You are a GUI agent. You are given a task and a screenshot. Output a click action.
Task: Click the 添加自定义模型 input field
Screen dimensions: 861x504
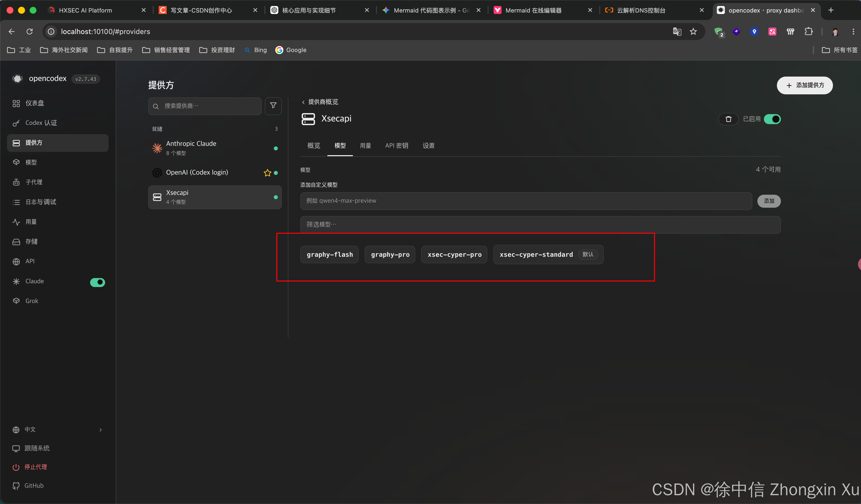point(526,201)
